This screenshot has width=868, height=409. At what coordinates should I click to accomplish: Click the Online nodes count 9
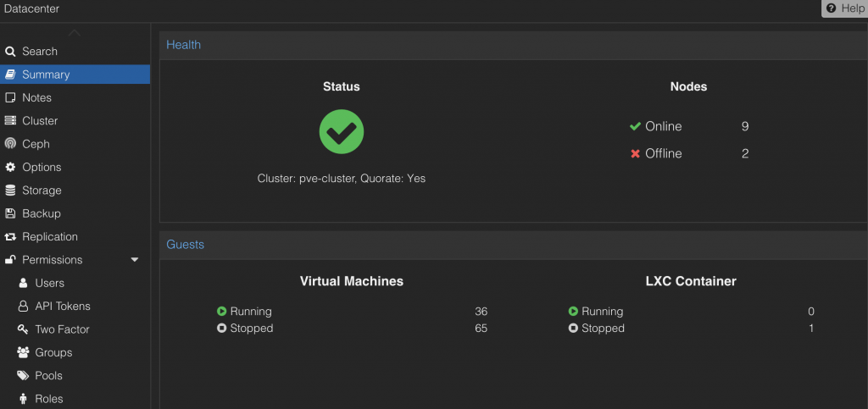[745, 126]
